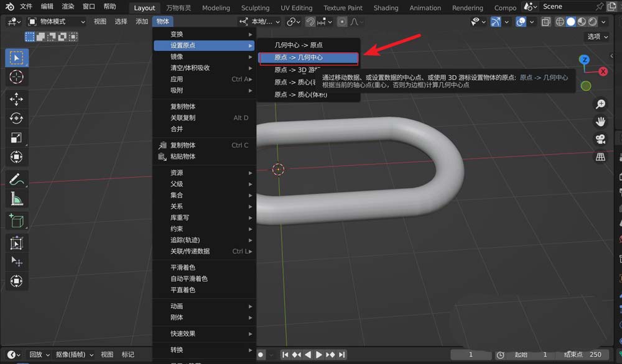
Task: Select wireframe viewport shading
Action: 559,22
